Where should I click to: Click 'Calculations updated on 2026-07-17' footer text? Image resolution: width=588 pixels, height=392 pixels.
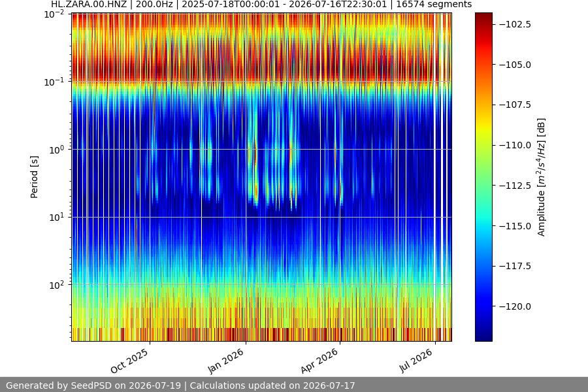click(272, 385)
